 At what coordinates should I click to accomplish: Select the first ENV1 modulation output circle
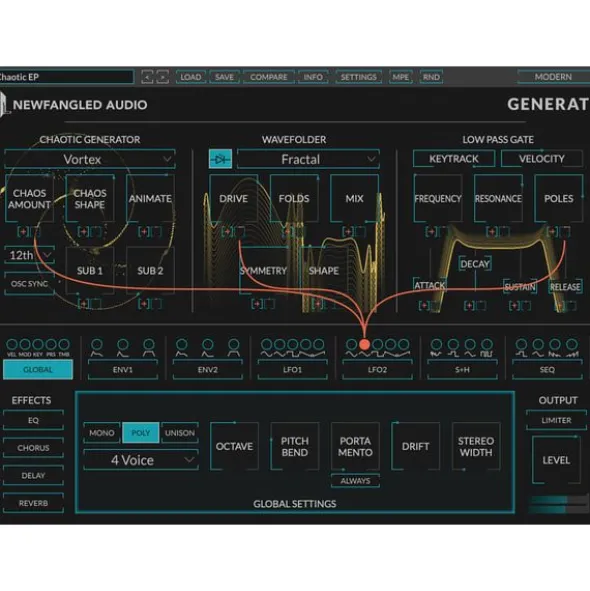coord(97,344)
